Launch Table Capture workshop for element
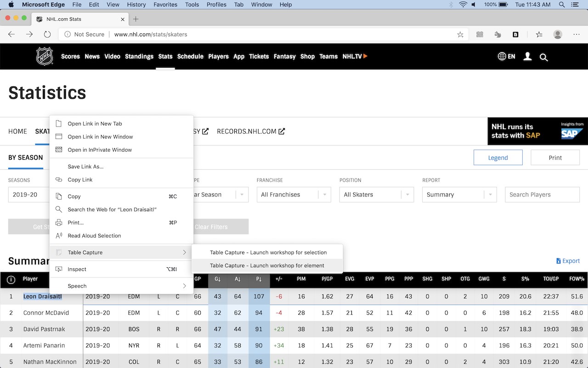 pos(267,265)
